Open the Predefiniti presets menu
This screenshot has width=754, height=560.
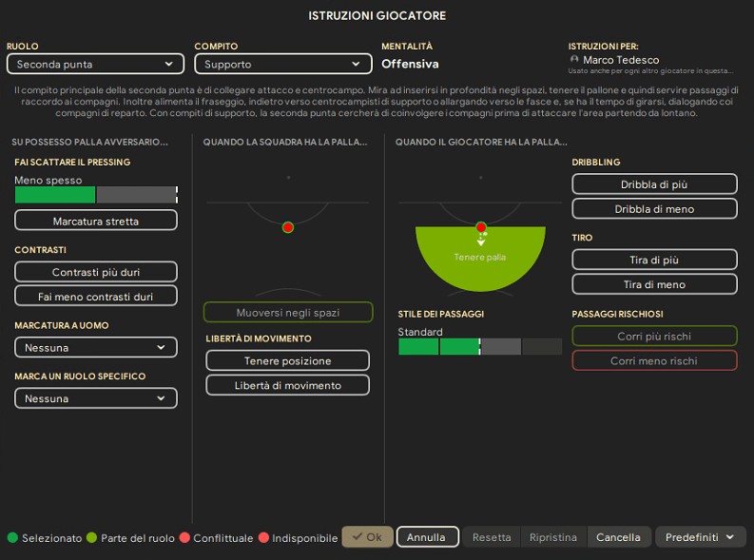pyautogui.click(x=700, y=537)
